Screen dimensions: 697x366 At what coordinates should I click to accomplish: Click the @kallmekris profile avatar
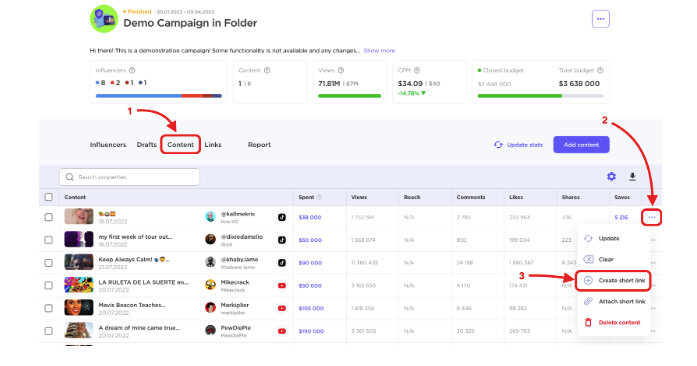(x=210, y=217)
